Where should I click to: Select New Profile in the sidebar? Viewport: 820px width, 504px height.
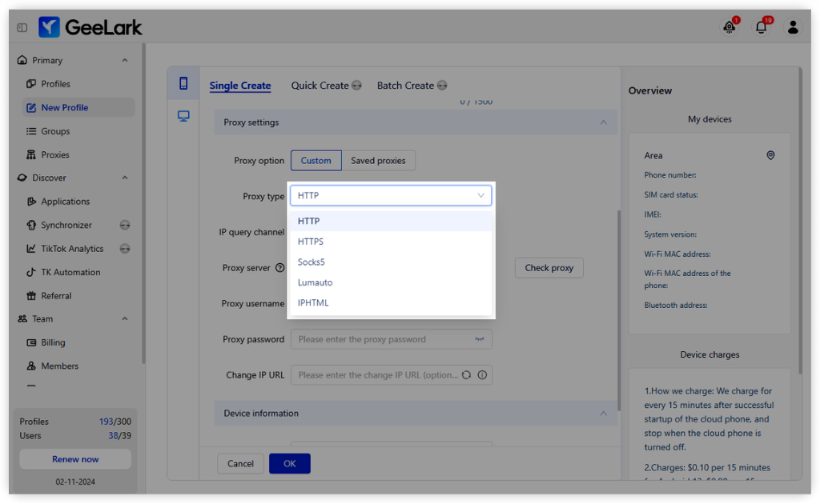click(x=78, y=107)
